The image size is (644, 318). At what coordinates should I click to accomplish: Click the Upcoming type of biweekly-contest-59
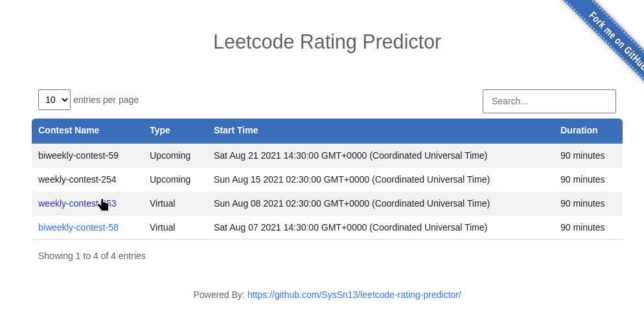coord(170,156)
